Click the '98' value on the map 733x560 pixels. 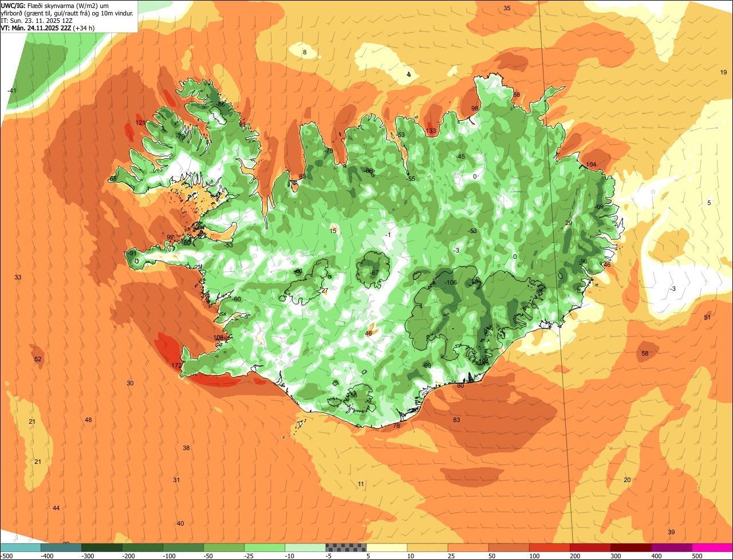[x=474, y=108]
